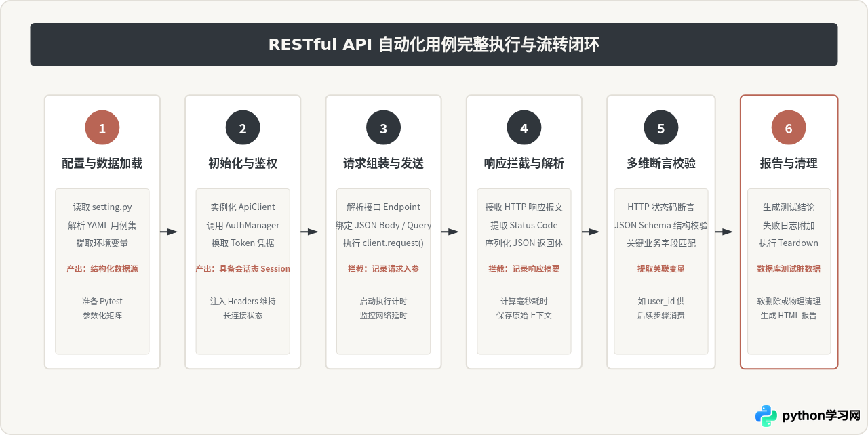868x435 pixels.
Task: Select the text "绑定 JSON Body / Query"
Action: pyautogui.click(x=383, y=225)
